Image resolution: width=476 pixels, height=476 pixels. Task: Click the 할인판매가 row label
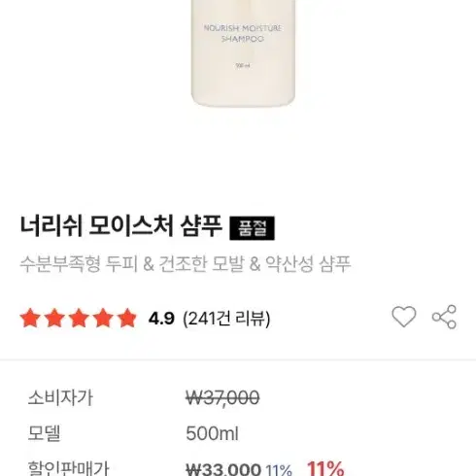[x=69, y=468]
